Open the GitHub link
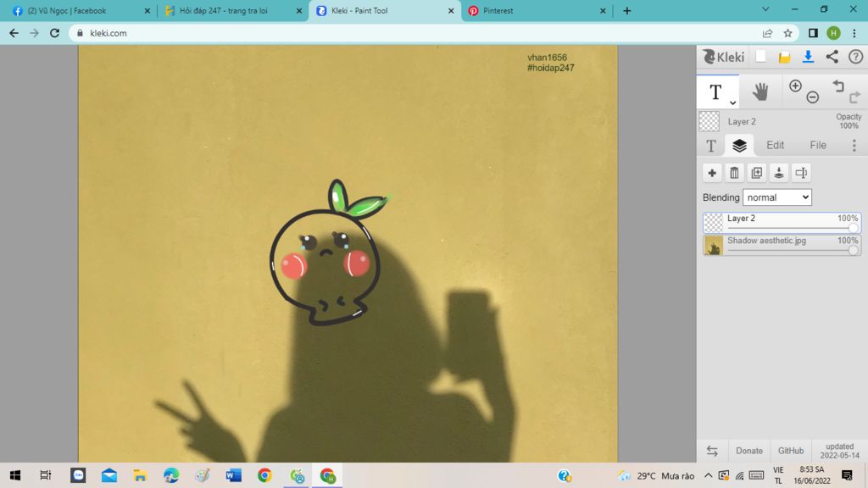868x488 pixels. click(x=791, y=451)
